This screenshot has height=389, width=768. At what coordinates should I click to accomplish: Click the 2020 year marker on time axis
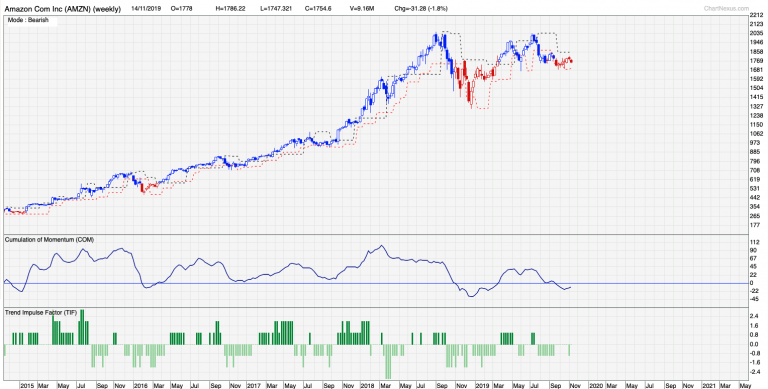pyautogui.click(x=596, y=385)
